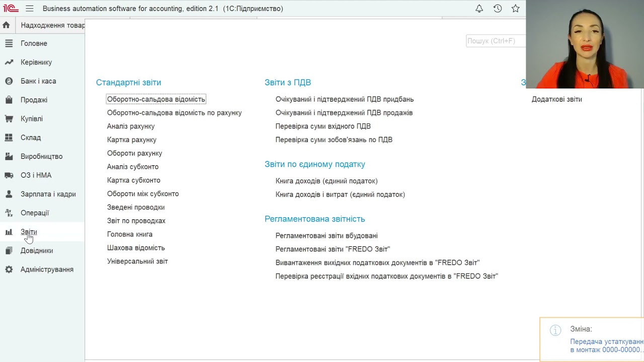The height and width of the screenshot is (362, 644).
Task: Open the Додаткові звіти link
Action: point(557,100)
